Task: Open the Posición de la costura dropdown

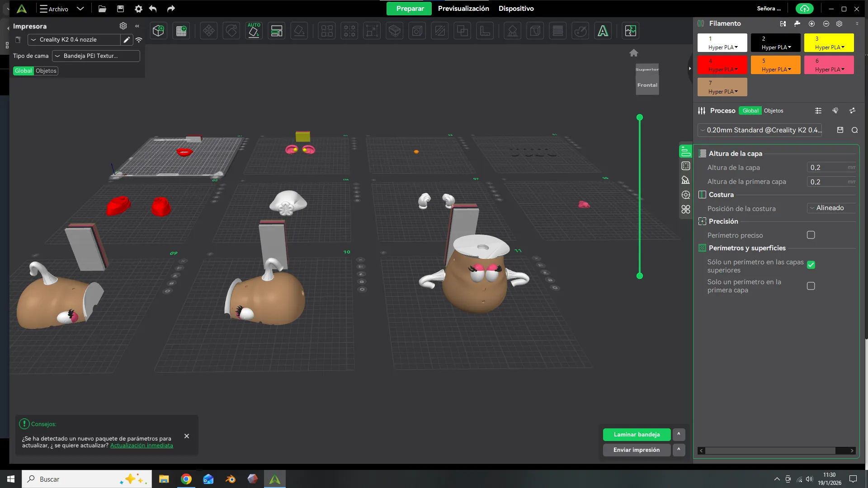Action: coord(831,208)
